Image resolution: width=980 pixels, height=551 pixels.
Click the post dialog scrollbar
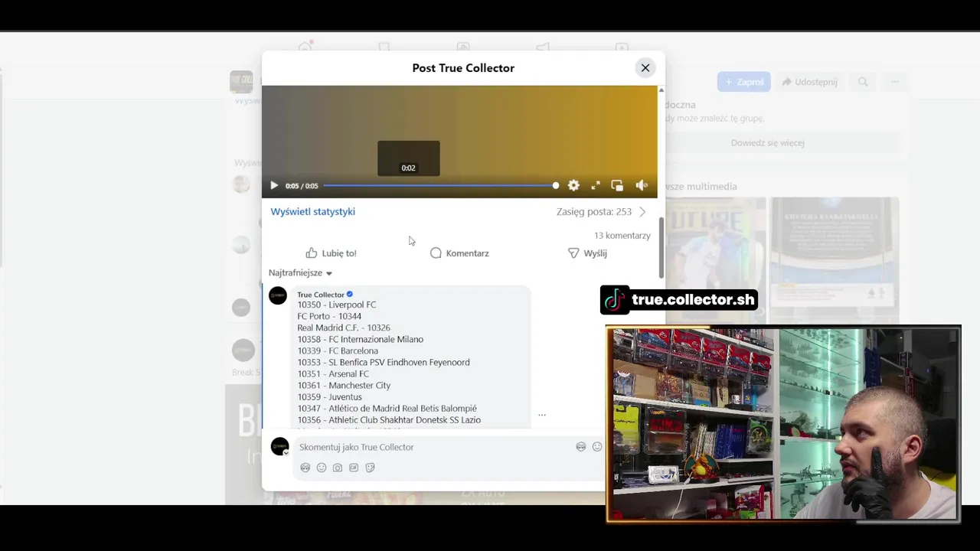(661, 249)
